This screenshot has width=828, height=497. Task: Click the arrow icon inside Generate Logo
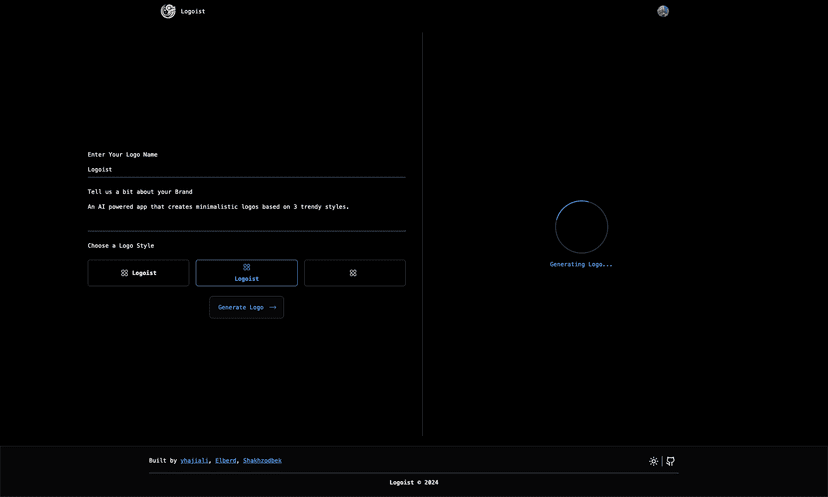272,307
